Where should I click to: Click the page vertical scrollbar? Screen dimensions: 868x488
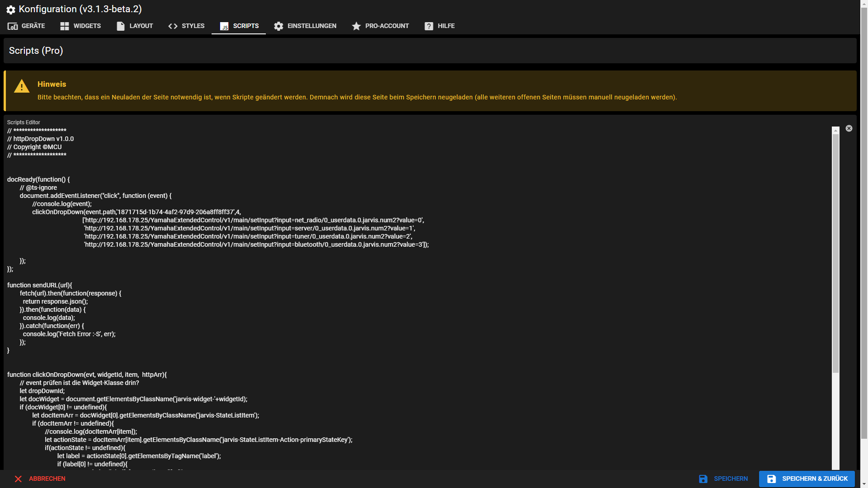click(x=864, y=224)
